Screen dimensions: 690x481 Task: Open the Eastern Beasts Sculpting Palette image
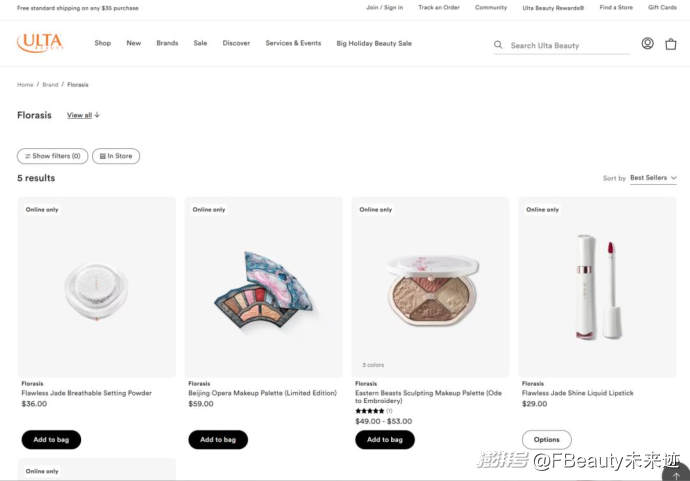[x=430, y=285]
